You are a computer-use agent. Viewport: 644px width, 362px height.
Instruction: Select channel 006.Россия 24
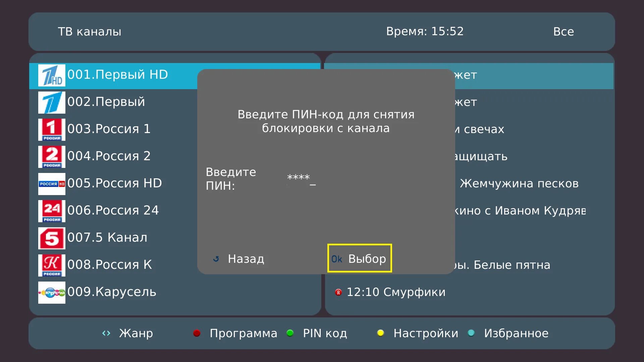[x=113, y=210]
